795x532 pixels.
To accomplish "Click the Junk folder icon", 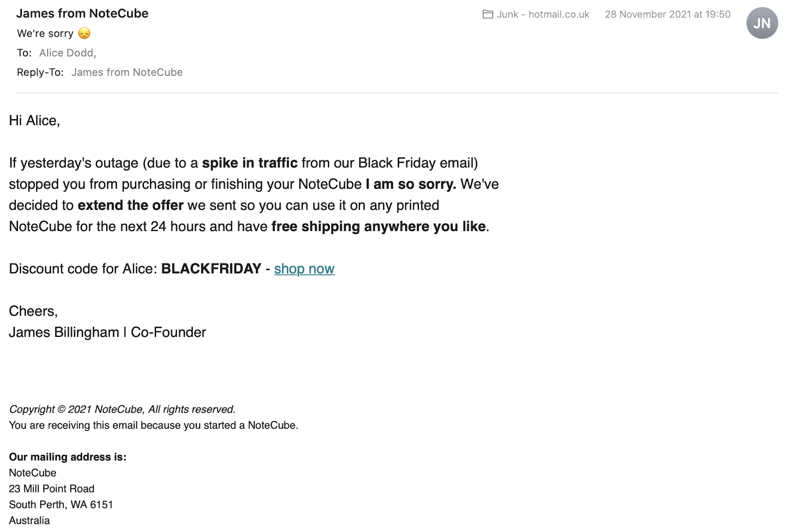I will click(487, 14).
